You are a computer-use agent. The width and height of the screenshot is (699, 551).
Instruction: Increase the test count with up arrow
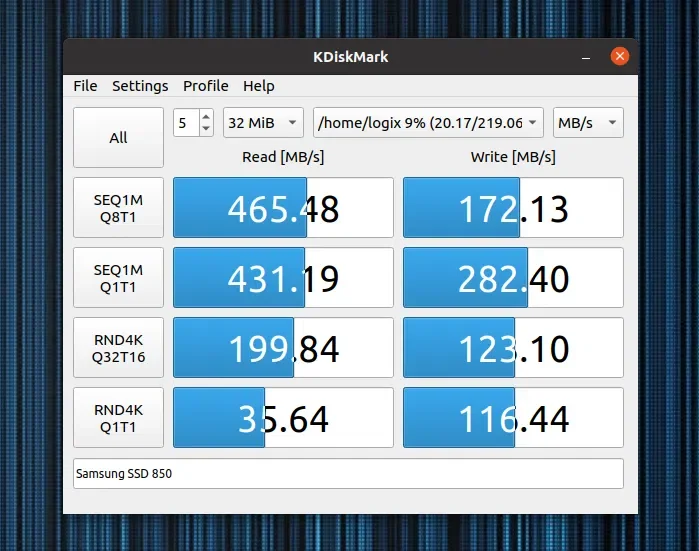click(x=206, y=117)
